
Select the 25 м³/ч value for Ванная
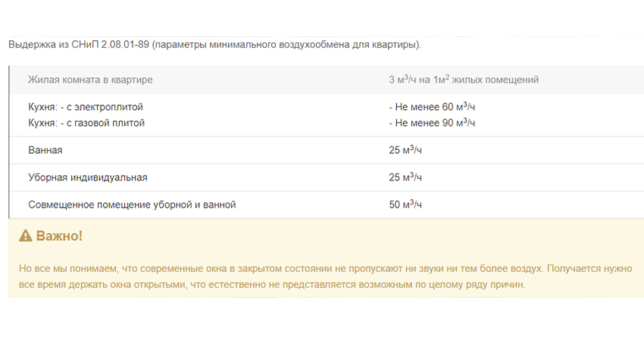click(x=405, y=150)
